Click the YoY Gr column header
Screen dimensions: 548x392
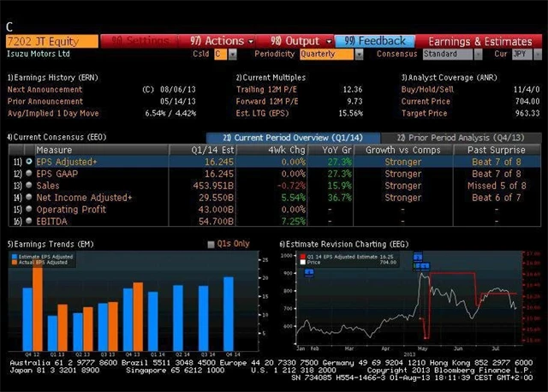[x=331, y=150]
